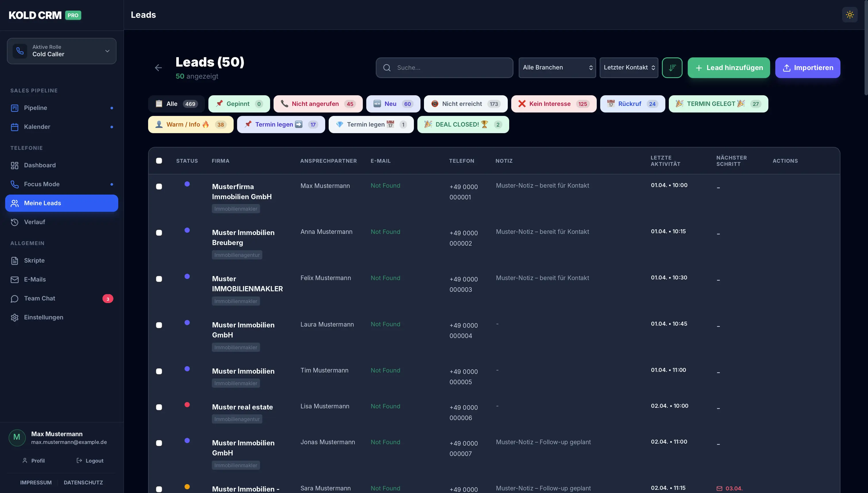Filter by Nicht erreicht status
The image size is (868, 493).
click(x=466, y=104)
